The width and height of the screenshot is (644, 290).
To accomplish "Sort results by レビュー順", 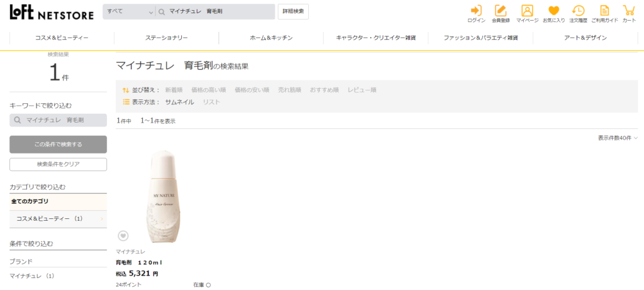I will tap(362, 90).
